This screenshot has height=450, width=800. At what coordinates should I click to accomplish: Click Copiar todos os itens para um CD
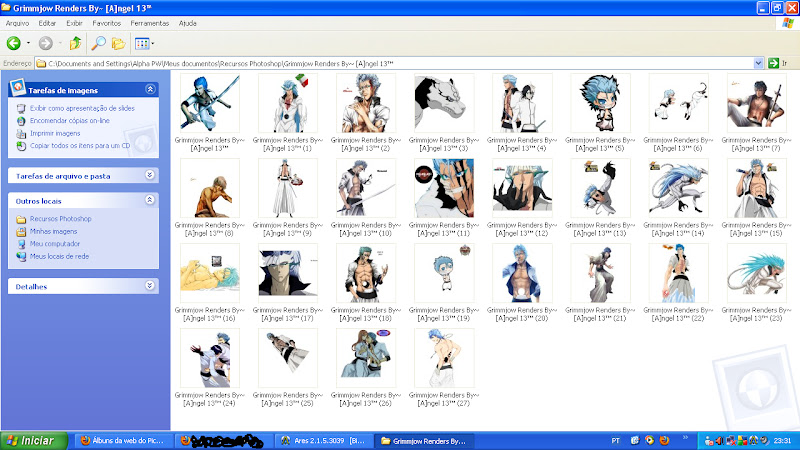click(80, 146)
